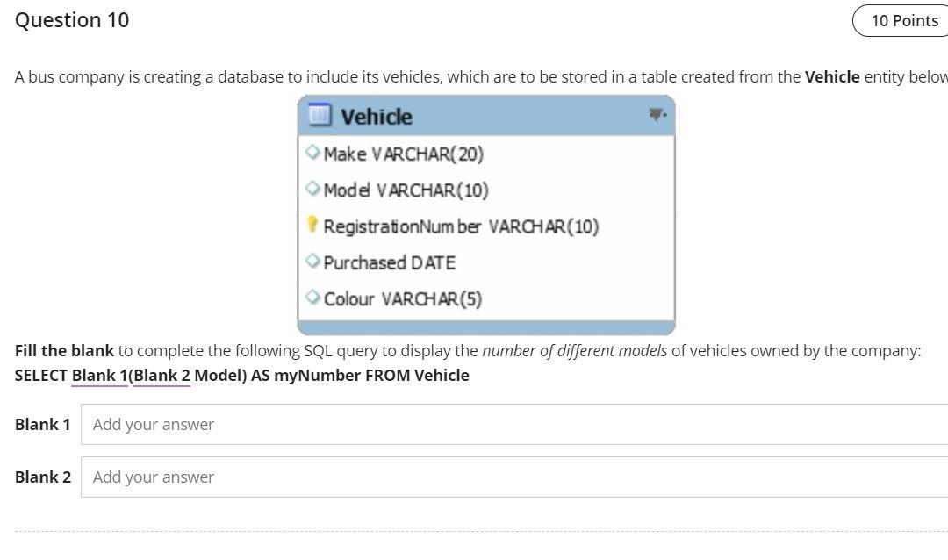Viewport: 948px width, 560px height.
Task: Select the RegistrationNumber VARCHAR(10) attribute row
Action: coord(461,226)
